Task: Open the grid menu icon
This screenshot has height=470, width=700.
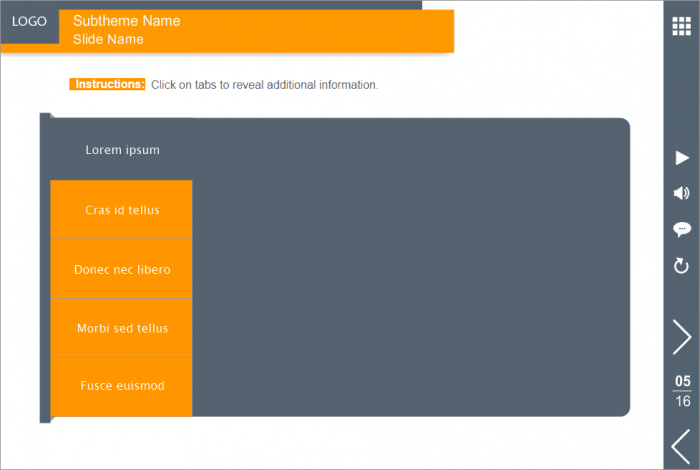Action: (682, 26)
